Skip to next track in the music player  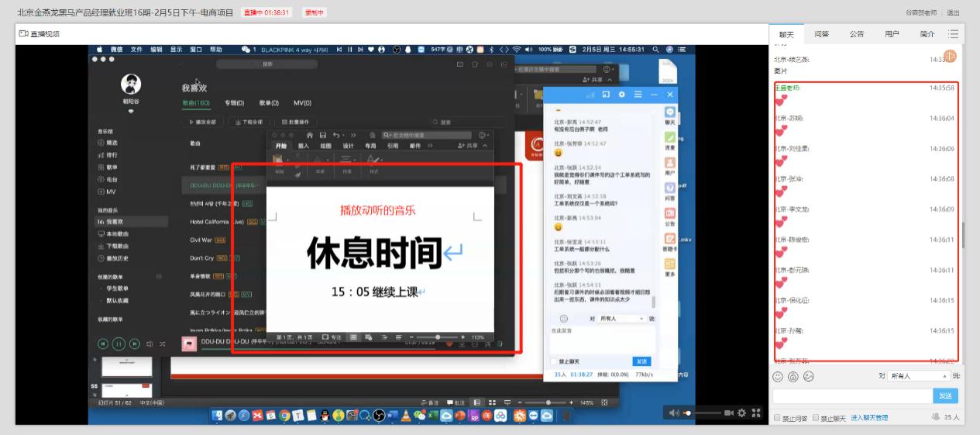[135, 344]
